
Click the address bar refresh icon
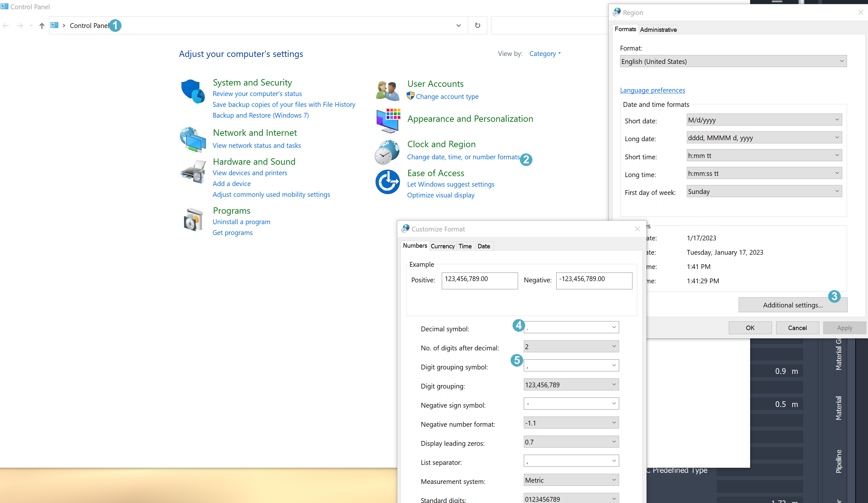(477, 25)
